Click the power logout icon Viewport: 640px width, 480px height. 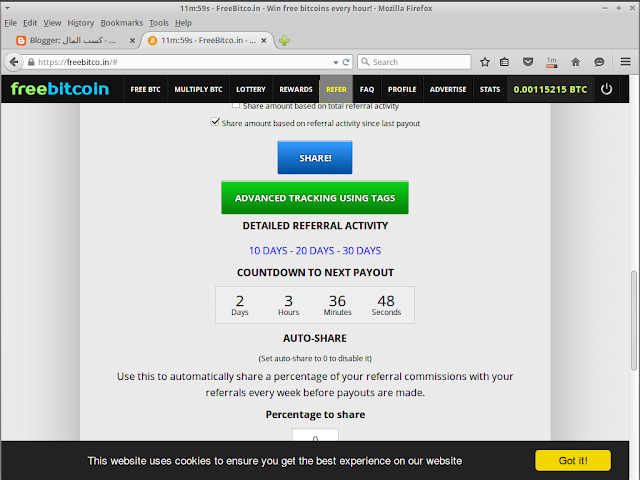[607, 89]
